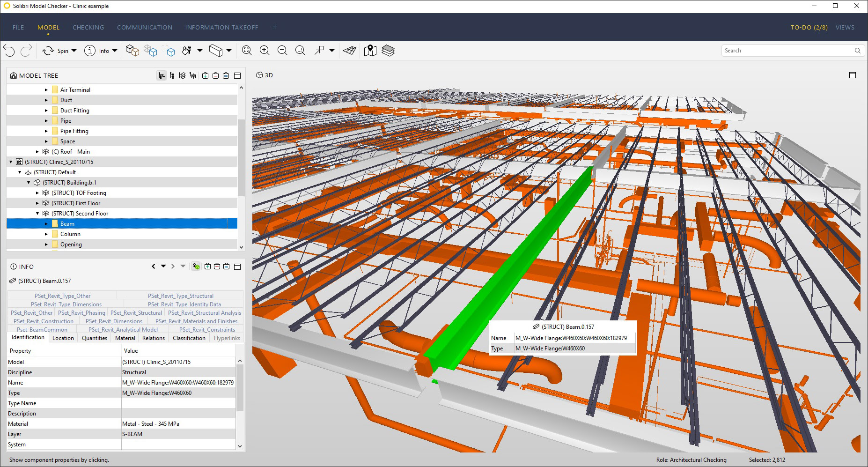Toggle component hierarchy view in Model Tree
Viewport: 868px width, 467px height.
tap(172, 75)
